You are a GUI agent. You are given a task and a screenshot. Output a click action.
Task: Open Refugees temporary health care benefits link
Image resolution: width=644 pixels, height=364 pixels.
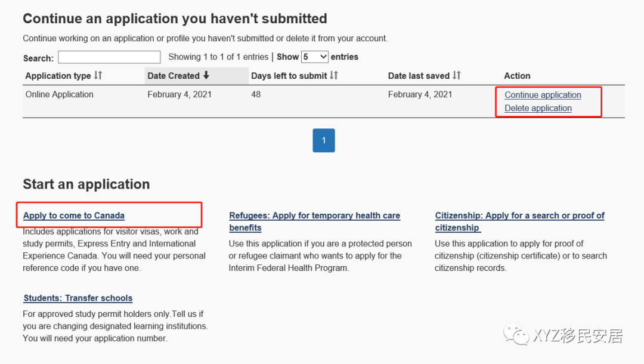click(314, 215)
